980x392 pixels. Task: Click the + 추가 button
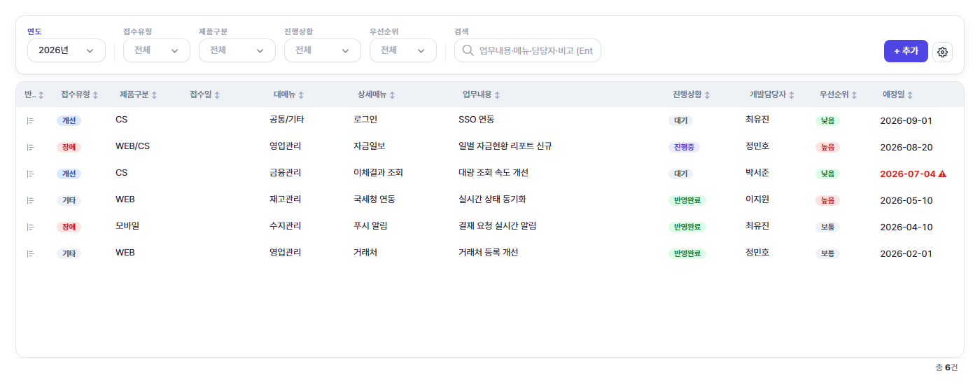click(906, 51)
